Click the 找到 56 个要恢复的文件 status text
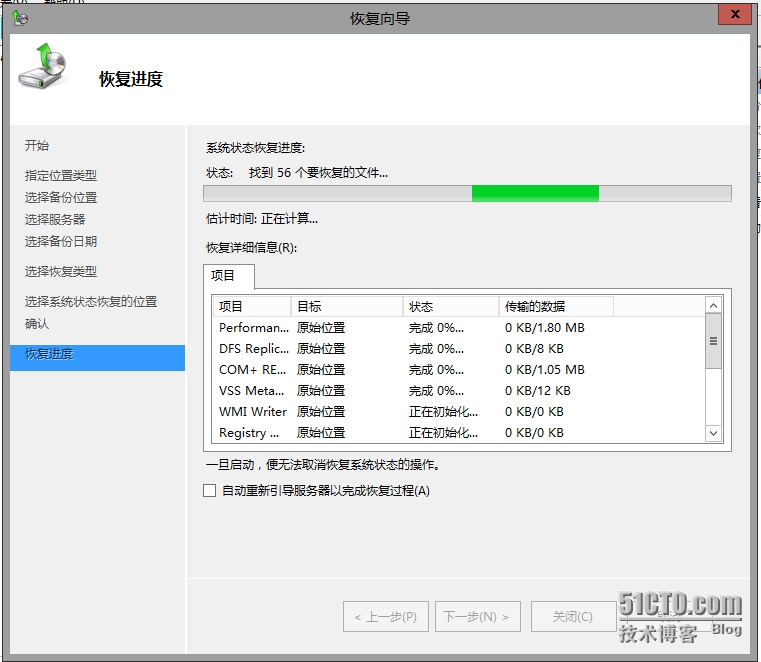 click(318, 173)
